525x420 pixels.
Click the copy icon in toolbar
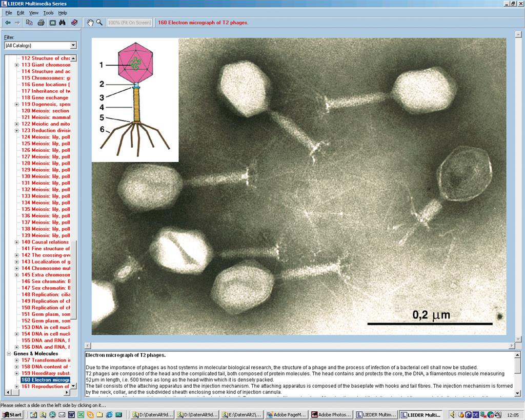(29, 23)
